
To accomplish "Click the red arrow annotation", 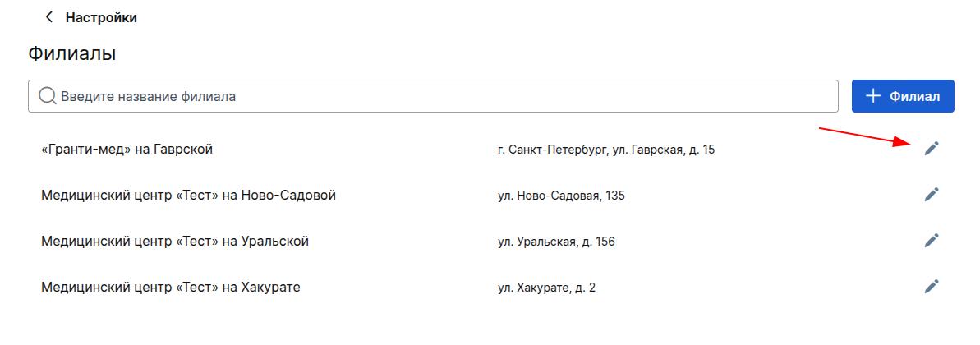I will pyautogui.click(x=867, y=136).
